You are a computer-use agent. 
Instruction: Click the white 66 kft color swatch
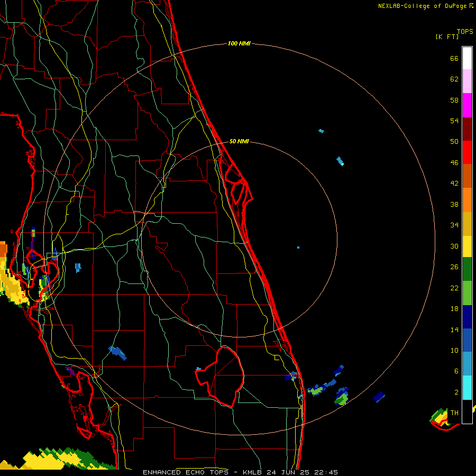[467, 58]
